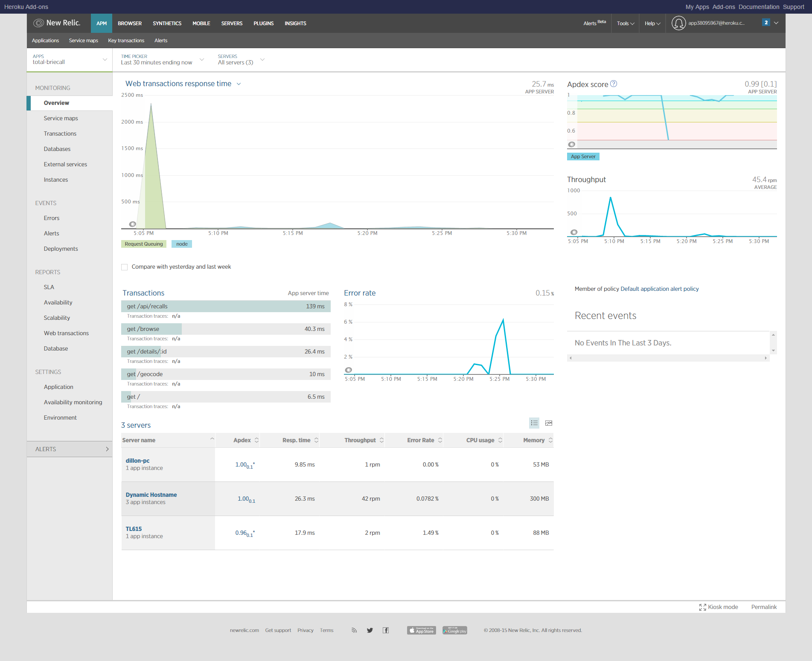
Task: Open the PLUGINS tab
Action: (264, 23)
